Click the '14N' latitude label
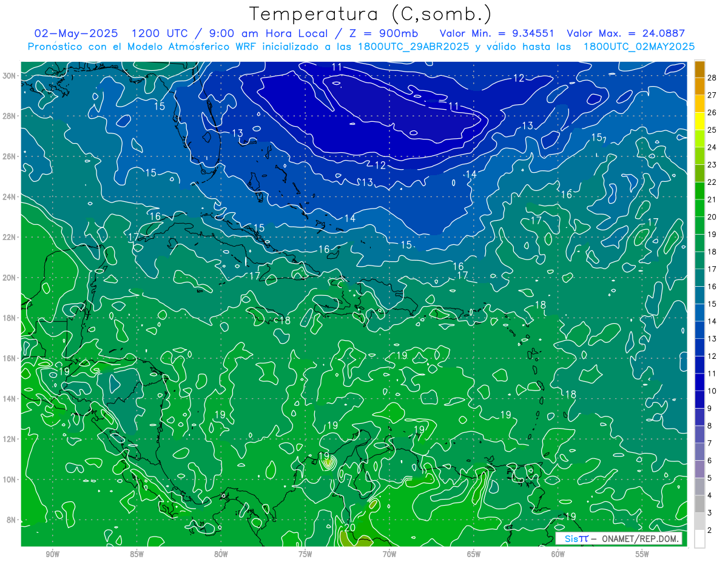728x562 pixels. pyautogui.click(x=10, y=399)
